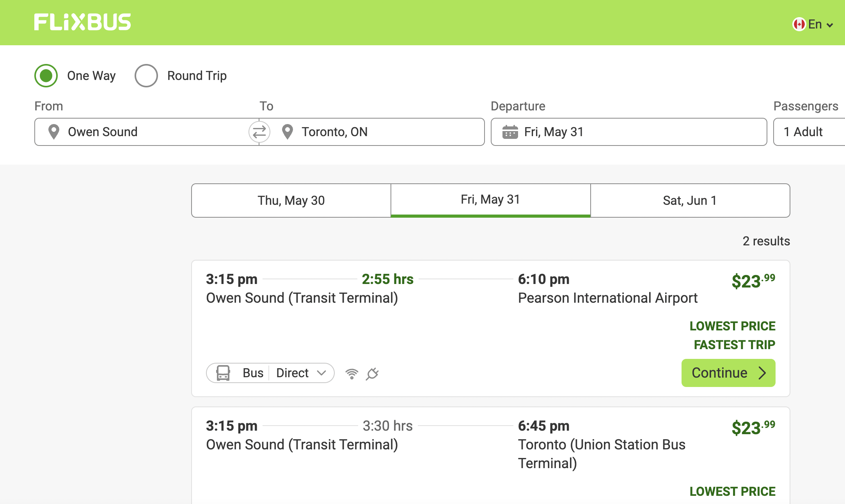Click the Wi-Fi amenity icon

(352, 373)
